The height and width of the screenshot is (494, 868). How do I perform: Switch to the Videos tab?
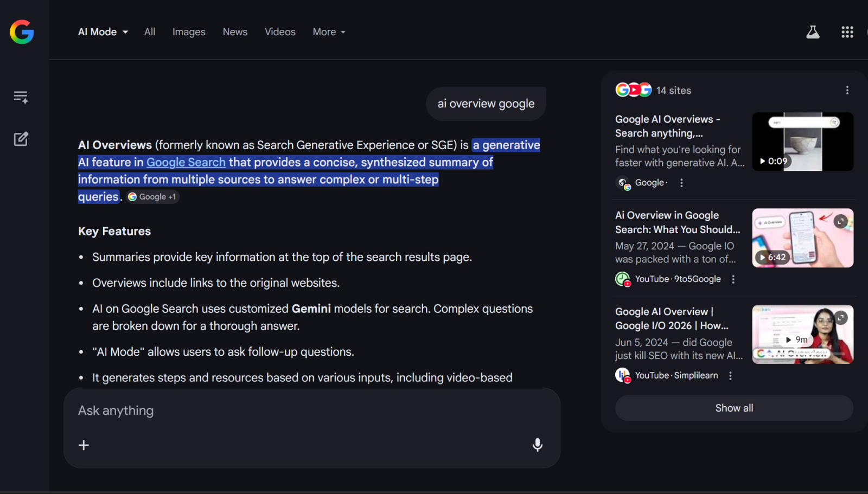tap(280, 32)
